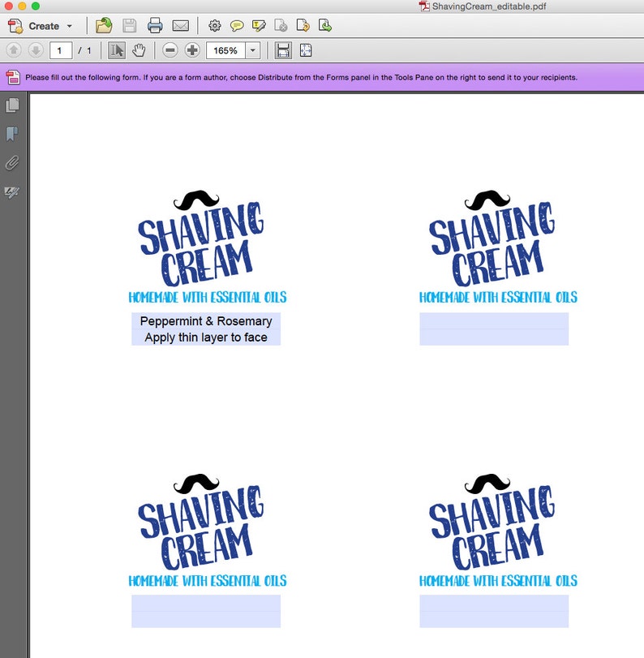Choose the Select text tool
The height and width of the screenshot is (658, 644).
[117, 50]
